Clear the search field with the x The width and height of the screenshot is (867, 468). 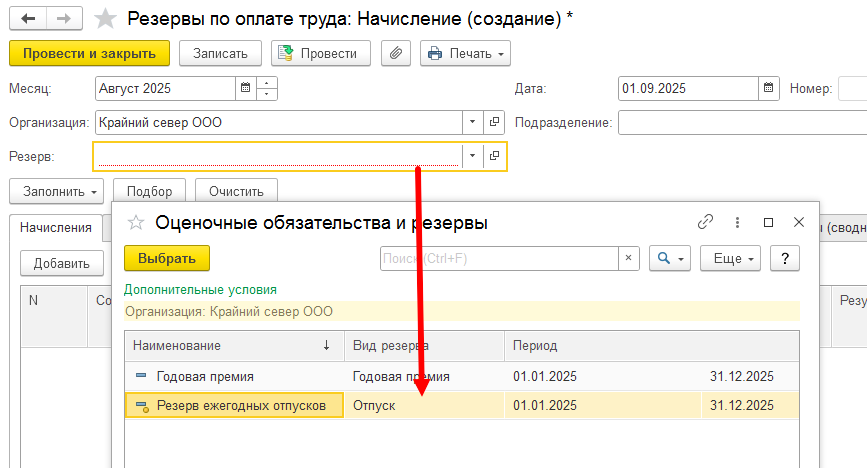click(629, 258)
